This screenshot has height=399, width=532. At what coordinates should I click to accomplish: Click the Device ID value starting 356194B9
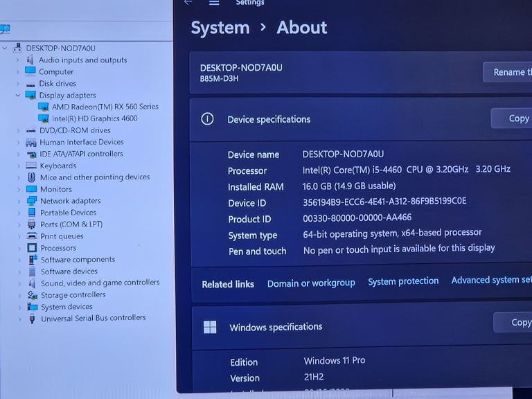point(384,202)
